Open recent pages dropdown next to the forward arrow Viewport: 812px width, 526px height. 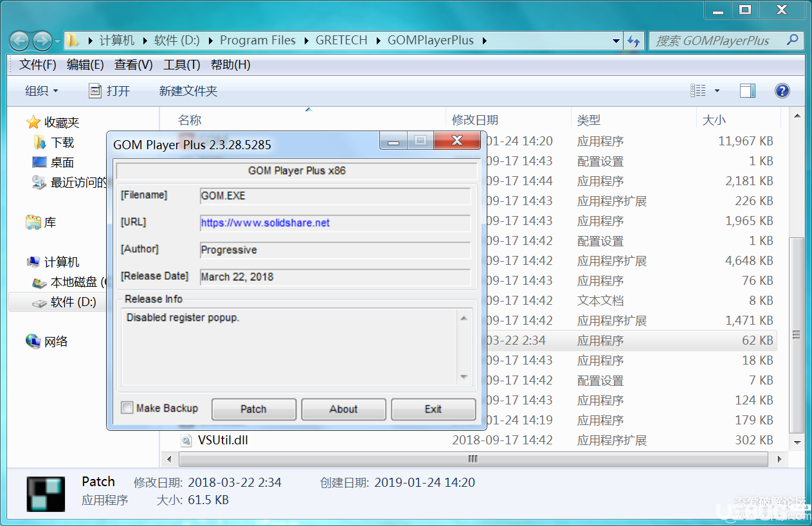click(x=58, y=41)
